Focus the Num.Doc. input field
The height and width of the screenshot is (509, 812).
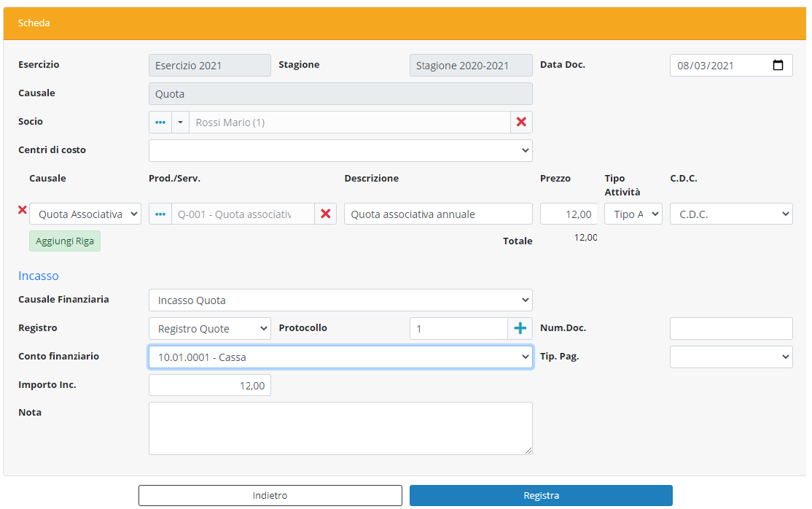pyautogui.click(x=730, y=329)
